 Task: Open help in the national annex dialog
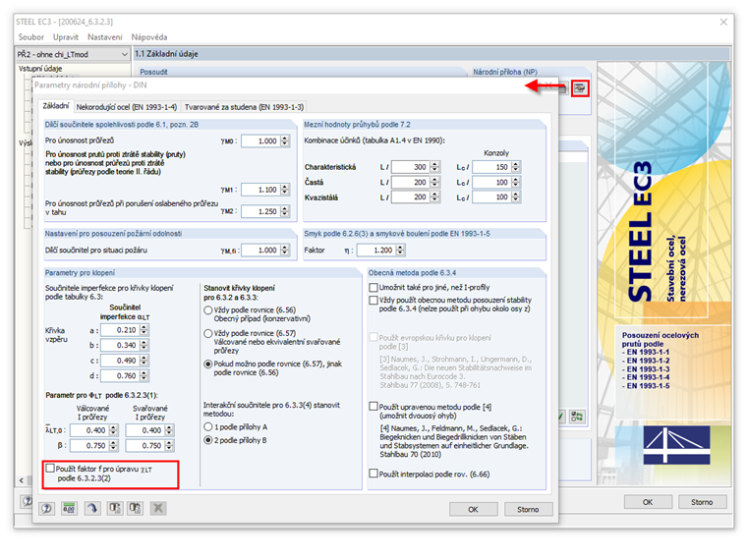coord(47,508)
